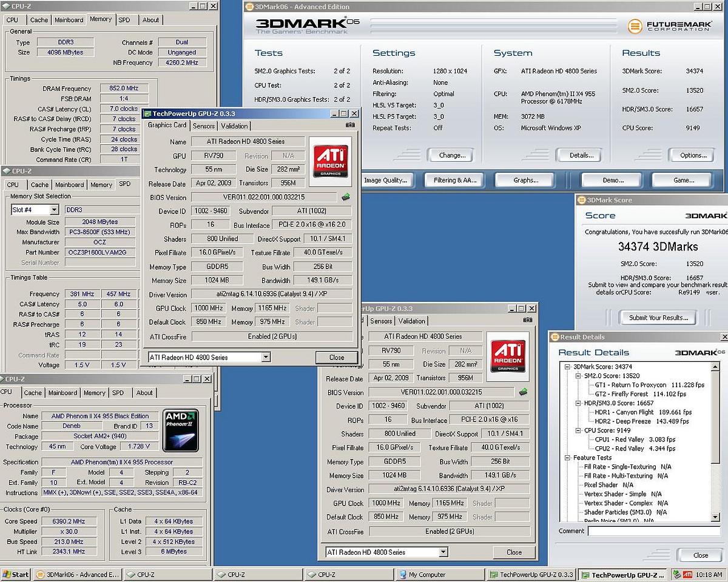Open Filtering & AA... settings

pyautogui.click(x=455, y=180)
